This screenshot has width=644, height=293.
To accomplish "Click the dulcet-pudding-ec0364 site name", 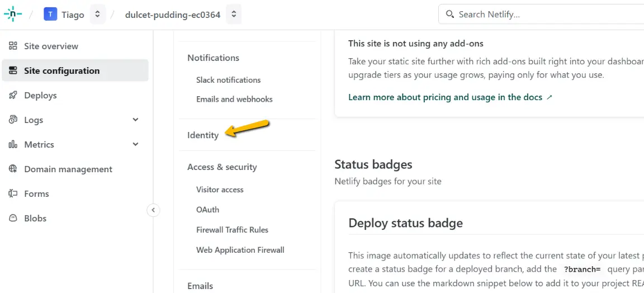I will [173, 15].
